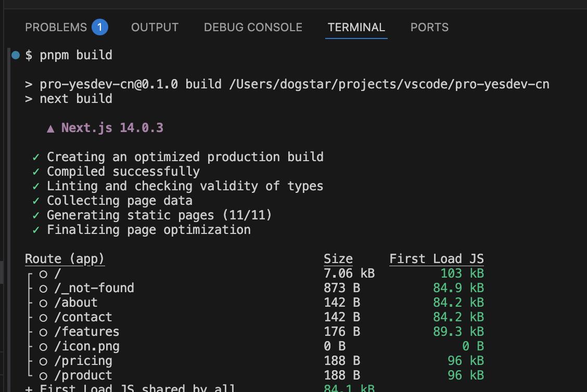
Task: Click the '176 B' size for /features
Action: tap(342, 332)
